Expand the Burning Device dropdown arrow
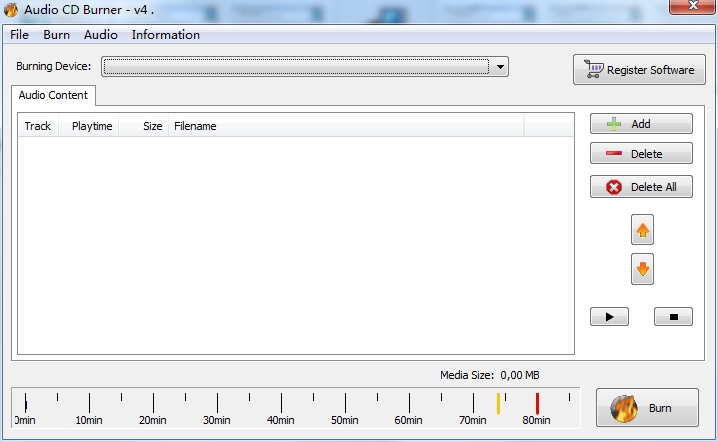Viewport: 718px width, 442px height. click(500, 67)
